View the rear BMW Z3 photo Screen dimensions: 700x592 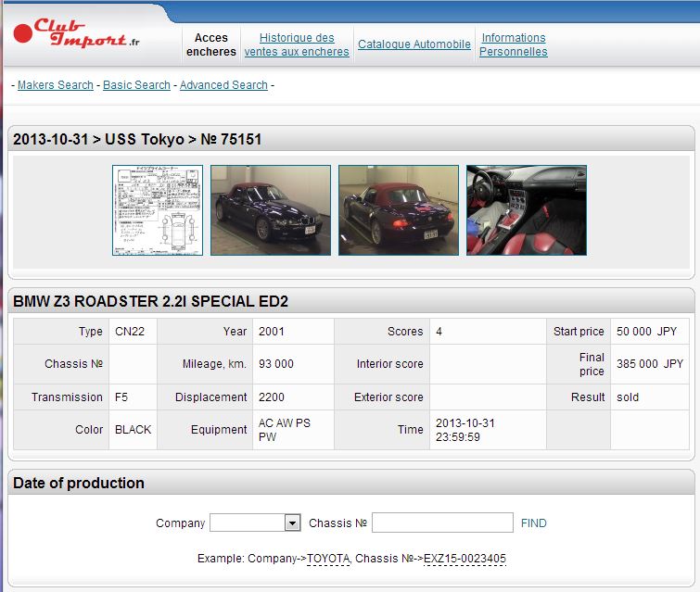398,210
